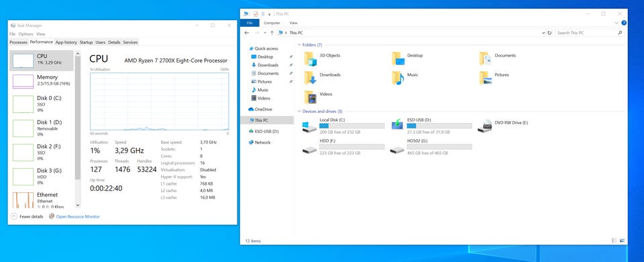Select Disk 0 (C:) performance entry

[41, 104]
